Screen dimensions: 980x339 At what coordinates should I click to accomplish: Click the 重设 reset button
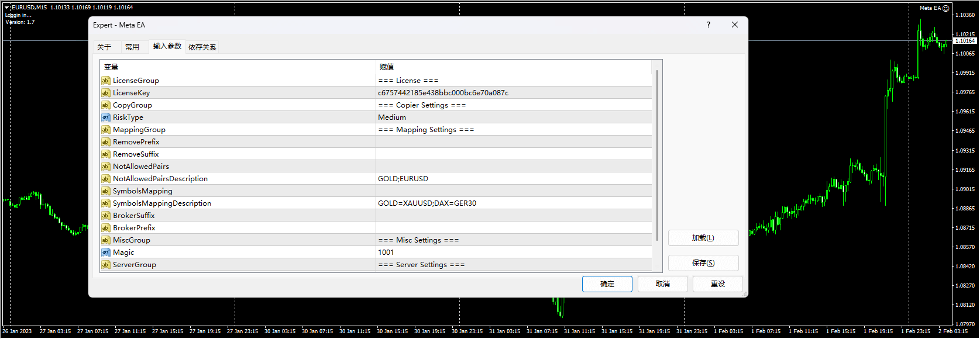[717, 284]
